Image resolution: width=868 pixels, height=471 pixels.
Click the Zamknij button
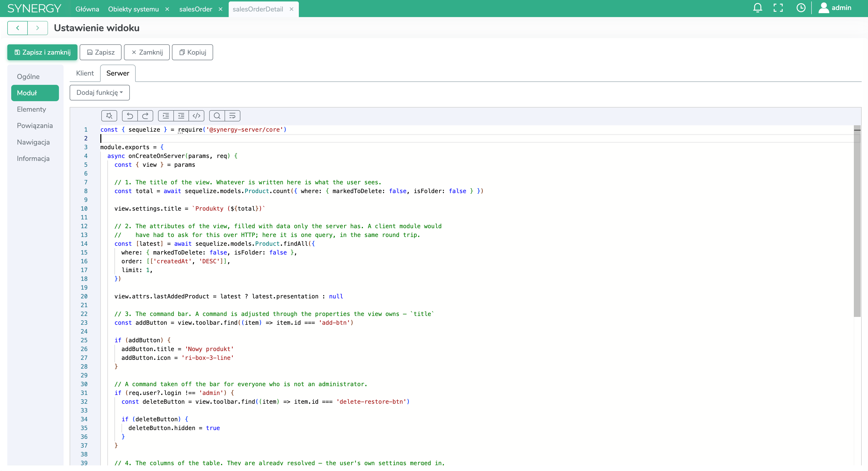[x=147, y=52]
